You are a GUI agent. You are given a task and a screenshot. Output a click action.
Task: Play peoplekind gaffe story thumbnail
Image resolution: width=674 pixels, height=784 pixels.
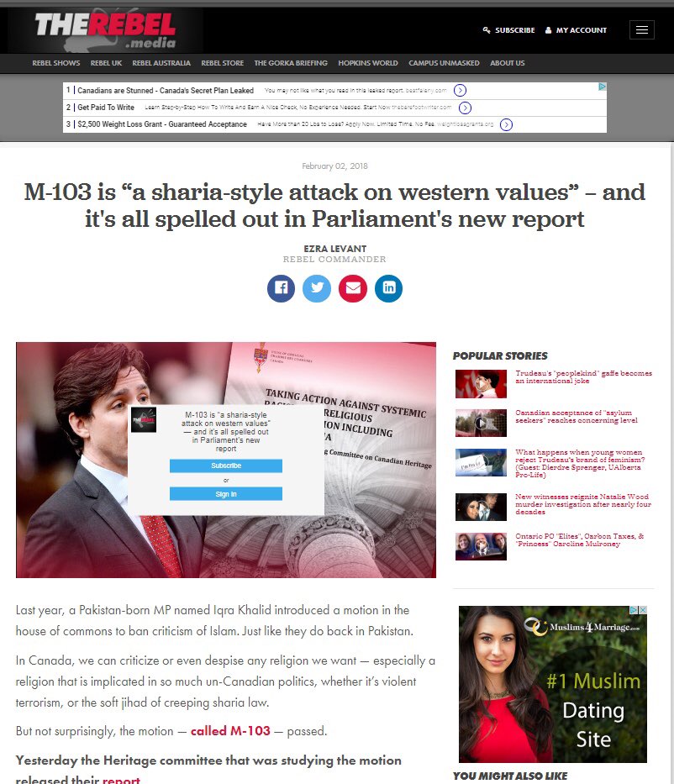[x=481, y=384]
